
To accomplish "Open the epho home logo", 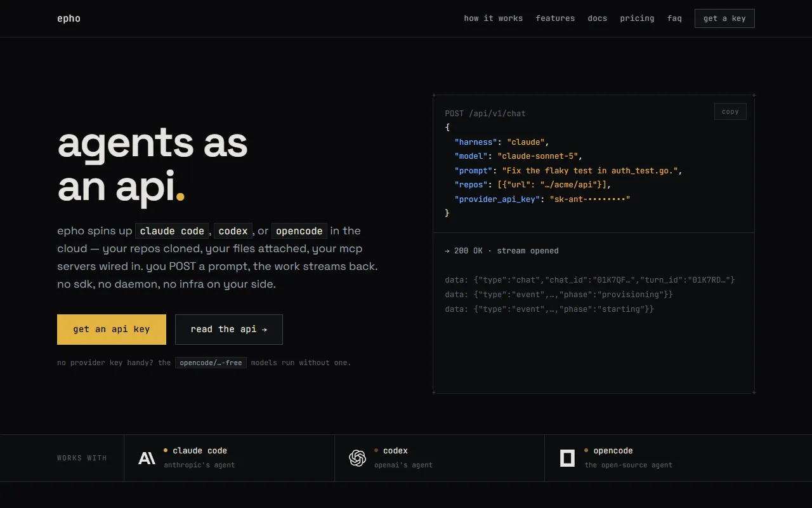I will point(69,18).
